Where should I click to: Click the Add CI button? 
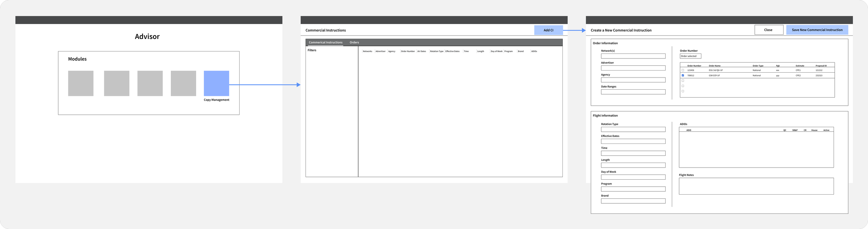(548, 30)
